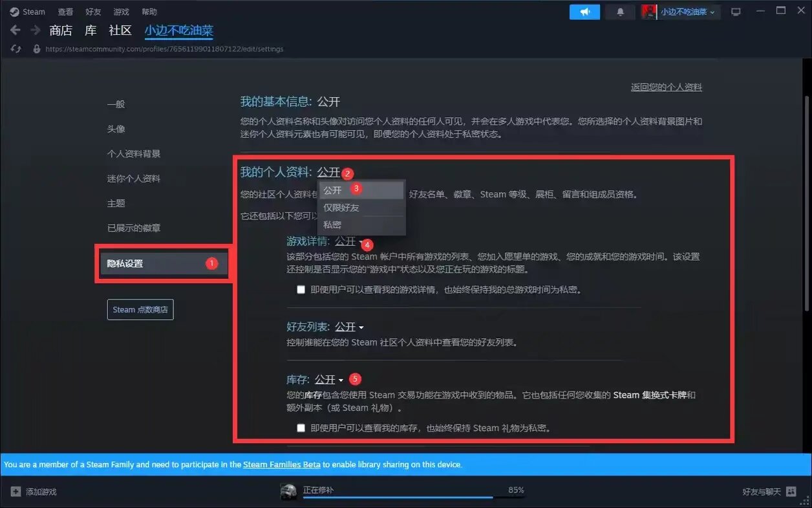Screen dimensions: 812x508
Task: Reload the page with the refresh icon
Action: click(16, 49)
